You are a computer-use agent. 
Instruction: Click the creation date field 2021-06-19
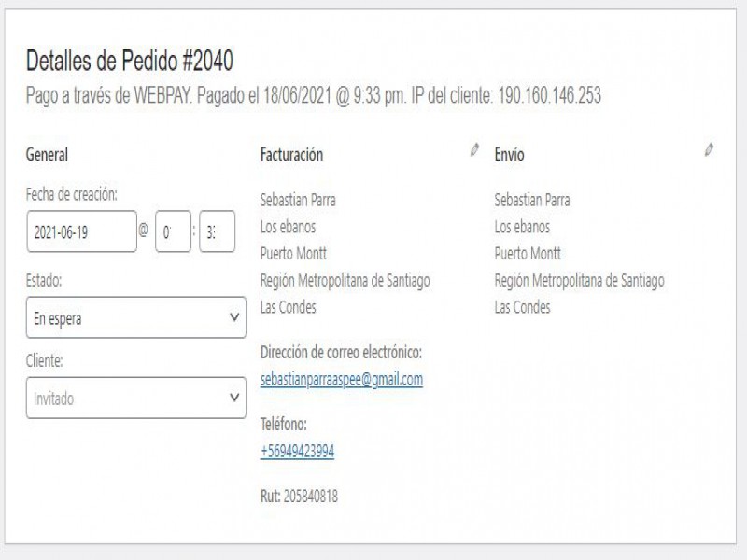(x=82, y=231)
